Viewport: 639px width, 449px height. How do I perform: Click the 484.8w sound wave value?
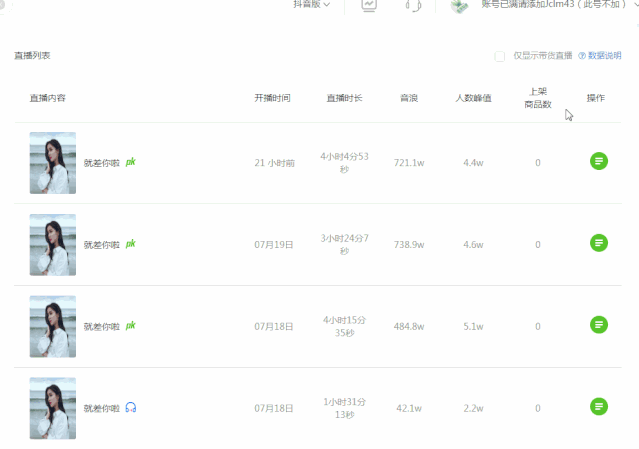tap(409, 327)
